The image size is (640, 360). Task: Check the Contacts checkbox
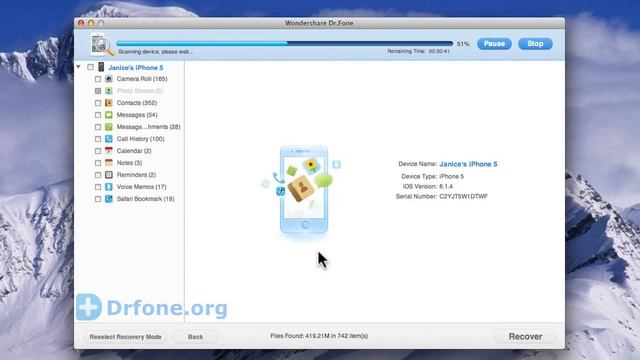98,103
